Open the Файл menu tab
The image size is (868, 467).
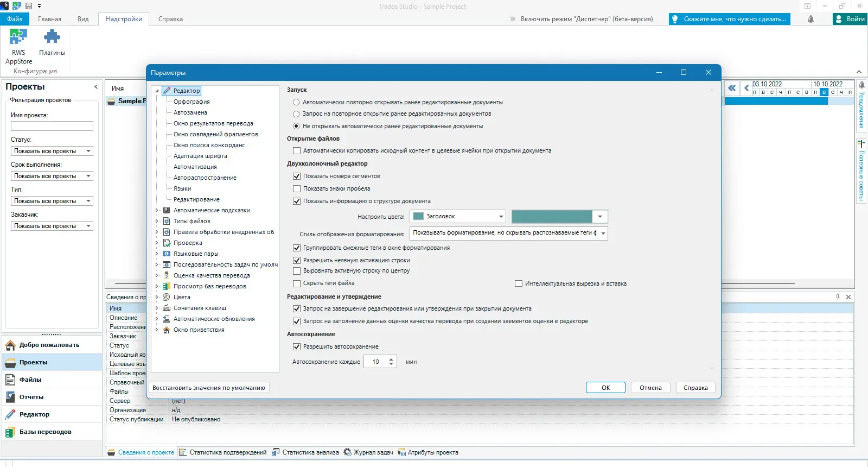(15, 19)
